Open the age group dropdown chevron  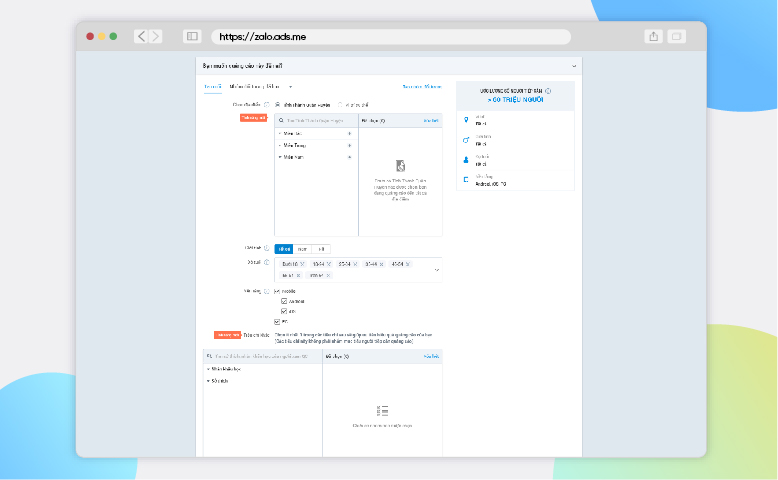(x=437, y=270)
